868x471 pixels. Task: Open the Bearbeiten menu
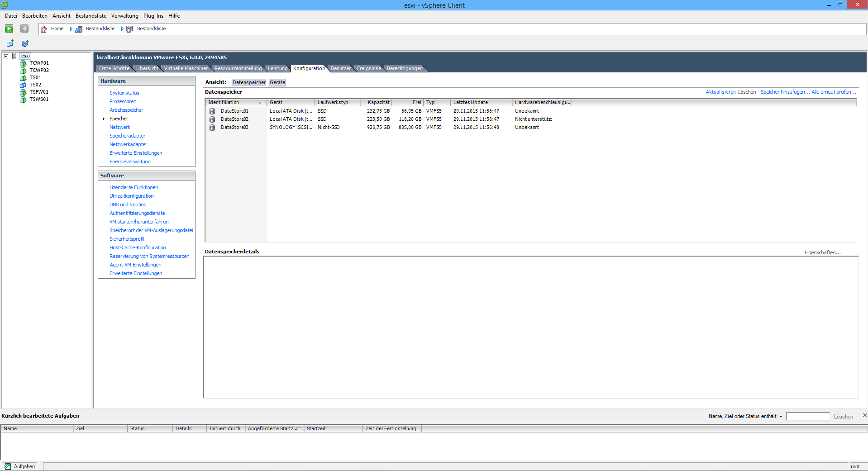[x=35, y=16]
